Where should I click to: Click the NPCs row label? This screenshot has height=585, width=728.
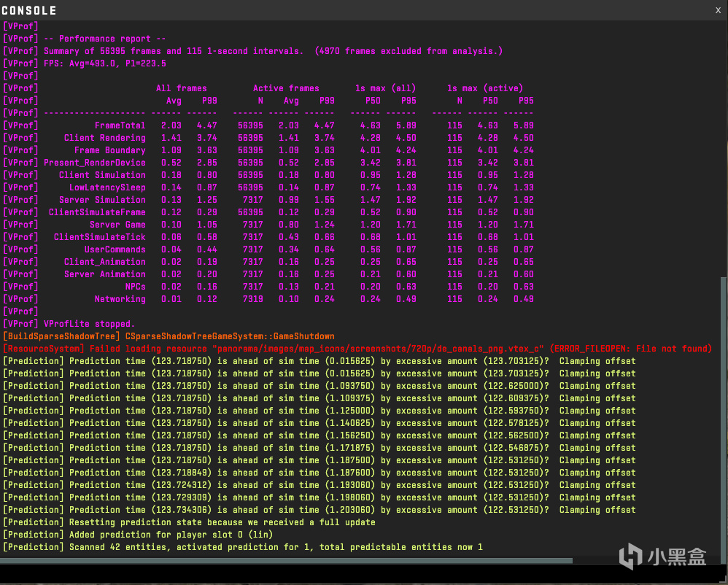tap(135, 287)
